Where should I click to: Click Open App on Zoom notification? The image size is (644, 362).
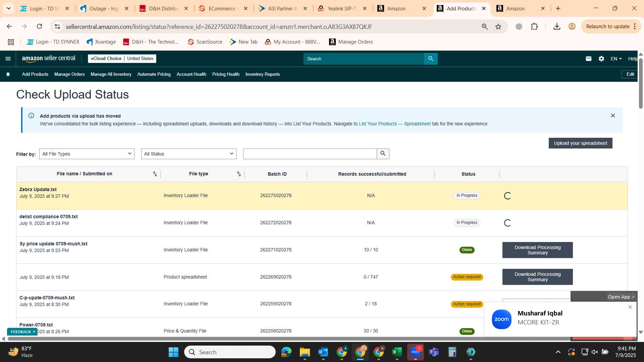621,297
